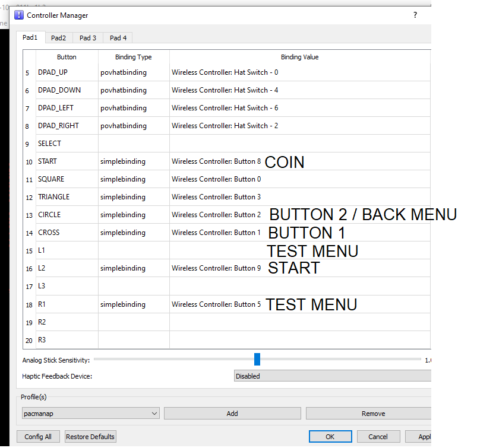Select the TRIANGLE button cell
The image size is (496, 448).
pos(67,197)
